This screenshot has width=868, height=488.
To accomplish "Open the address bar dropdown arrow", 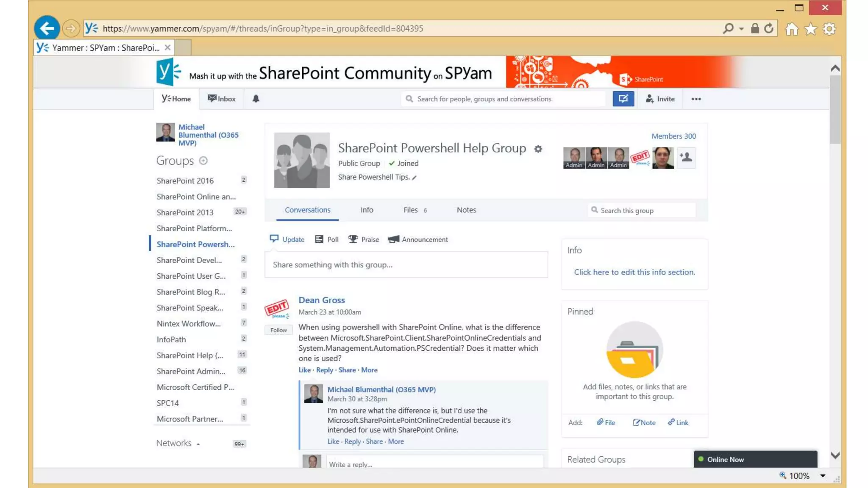I will click(741, 29).
